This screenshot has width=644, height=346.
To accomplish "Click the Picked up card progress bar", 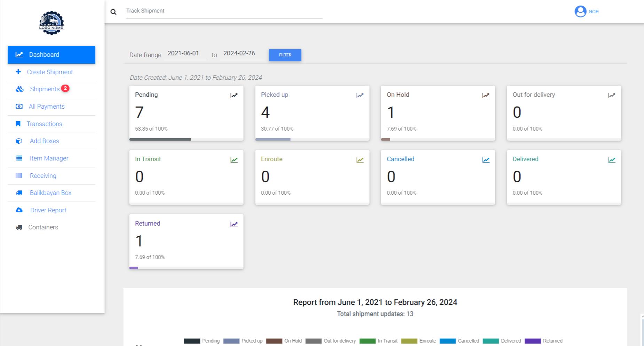I will coord(312,139).
